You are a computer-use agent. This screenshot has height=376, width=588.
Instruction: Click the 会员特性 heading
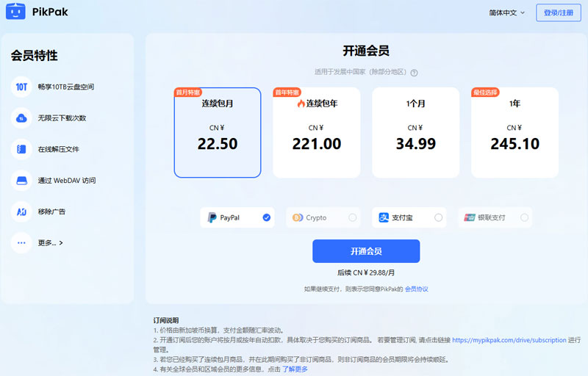[x=34, y=55]
